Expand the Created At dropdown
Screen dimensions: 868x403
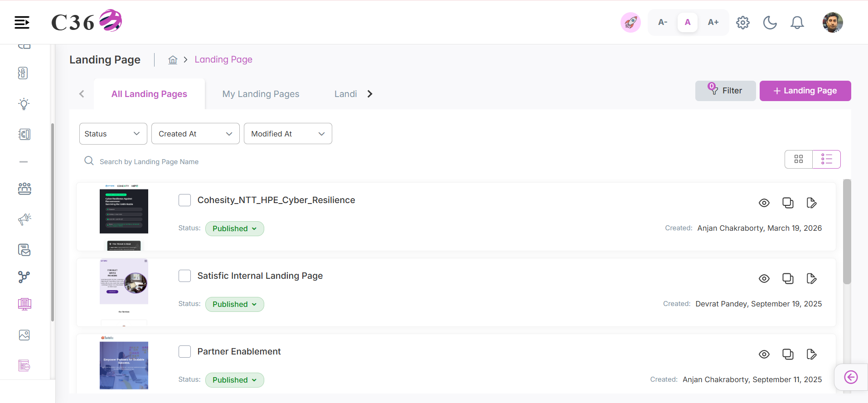pos(195,134)
